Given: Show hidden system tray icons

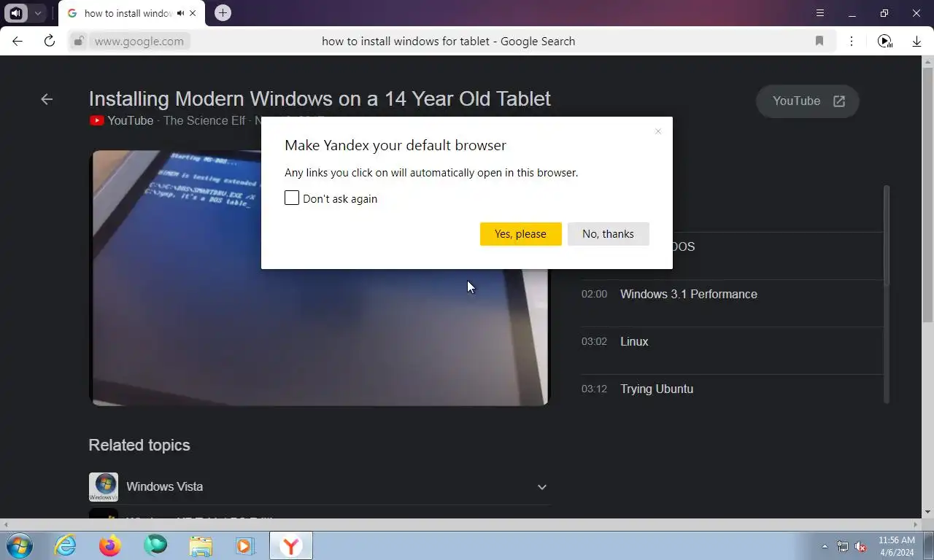Looking at the screenshot, I should point(825,546).
